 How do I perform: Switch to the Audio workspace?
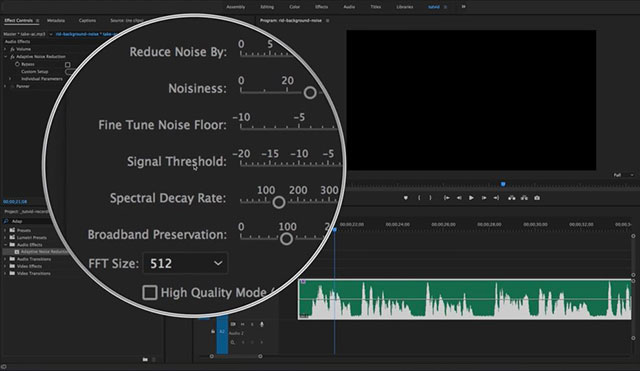tap(349, 7)
